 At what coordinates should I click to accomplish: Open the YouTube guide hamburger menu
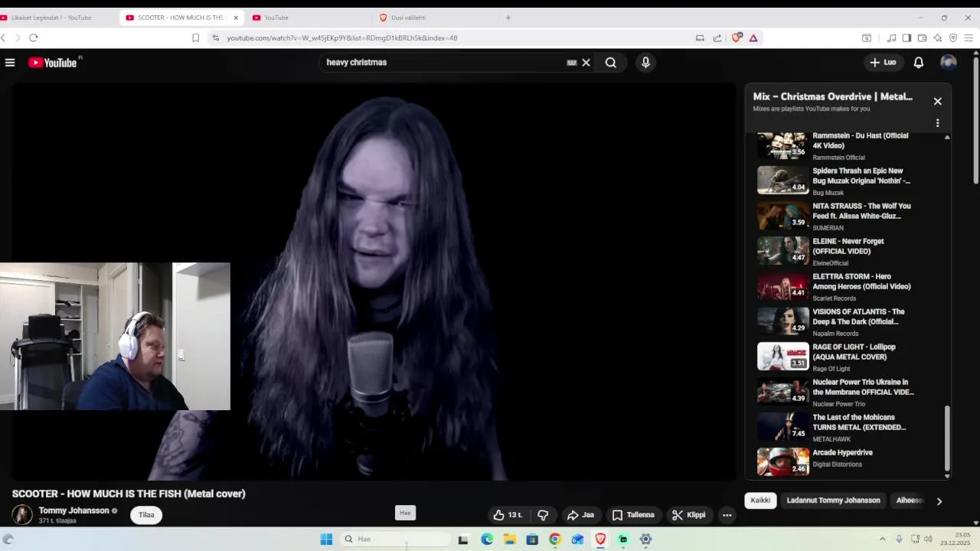pos(10,63)
